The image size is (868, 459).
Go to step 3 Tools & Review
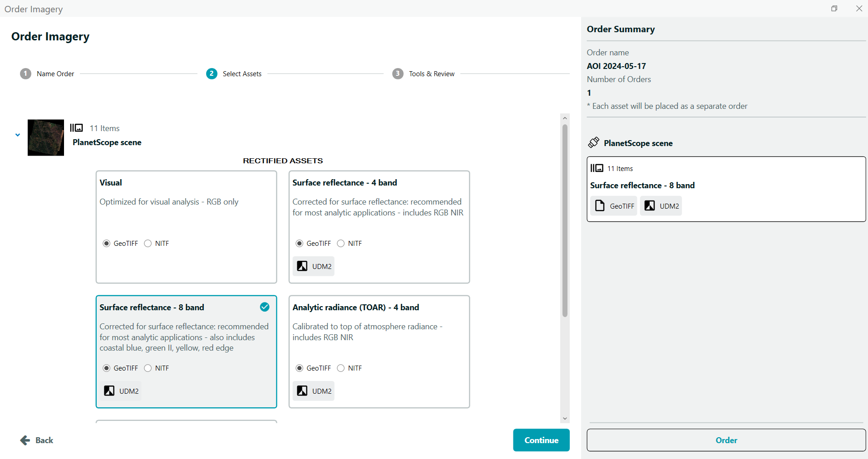pos(424,73)
